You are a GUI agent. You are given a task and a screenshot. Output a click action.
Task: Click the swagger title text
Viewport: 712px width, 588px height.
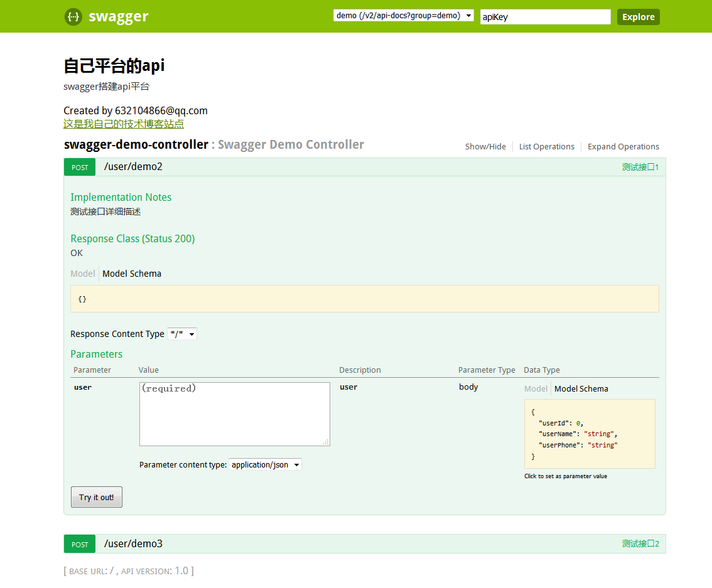point(119,17)
